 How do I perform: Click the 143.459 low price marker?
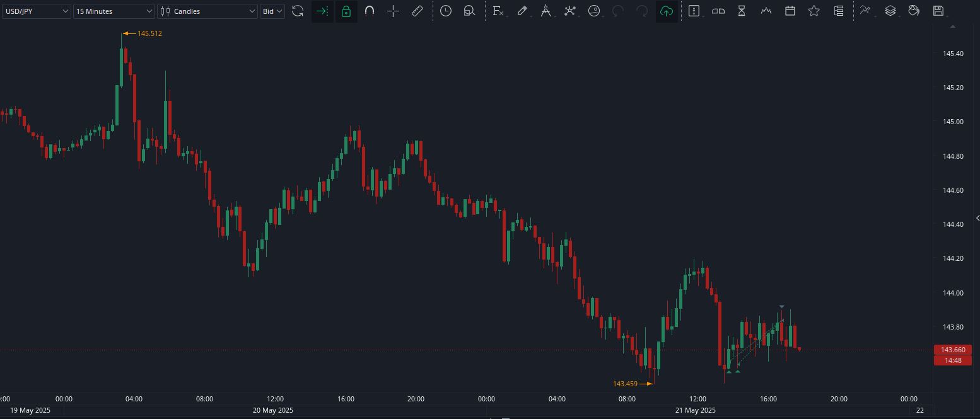click(x=633, y=383)
